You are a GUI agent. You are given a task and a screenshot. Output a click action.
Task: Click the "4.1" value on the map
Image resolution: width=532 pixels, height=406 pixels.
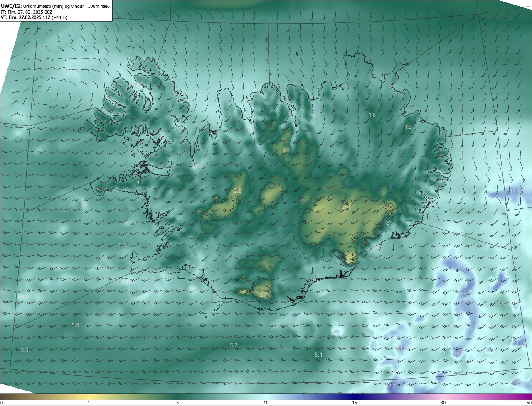point(100,189)
